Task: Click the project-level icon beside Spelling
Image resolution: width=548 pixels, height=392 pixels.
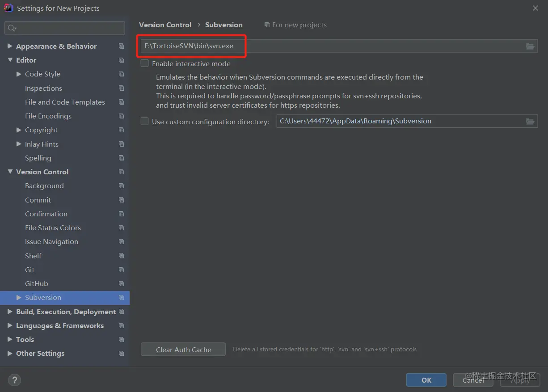Action: tap(121, 158)
